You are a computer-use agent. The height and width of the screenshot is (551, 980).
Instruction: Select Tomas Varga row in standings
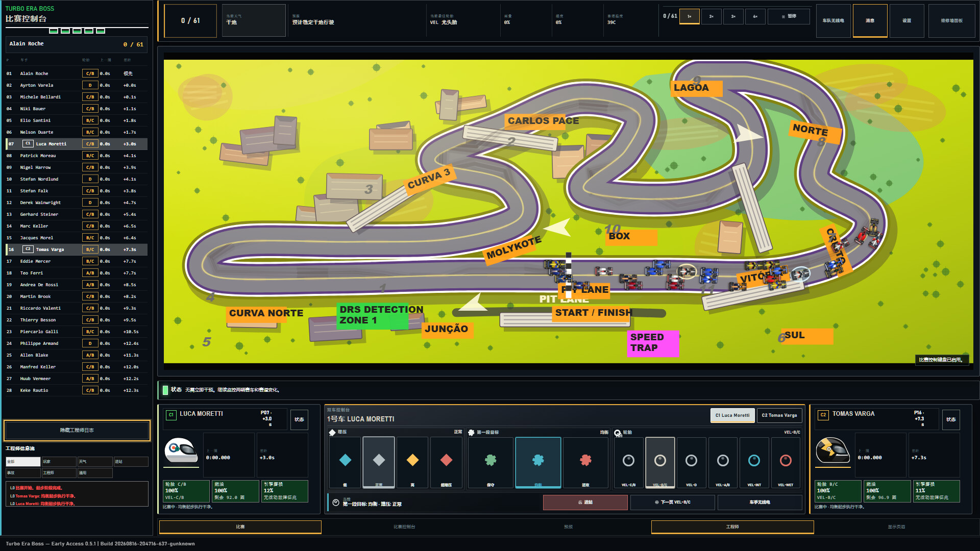pos(77,249)
